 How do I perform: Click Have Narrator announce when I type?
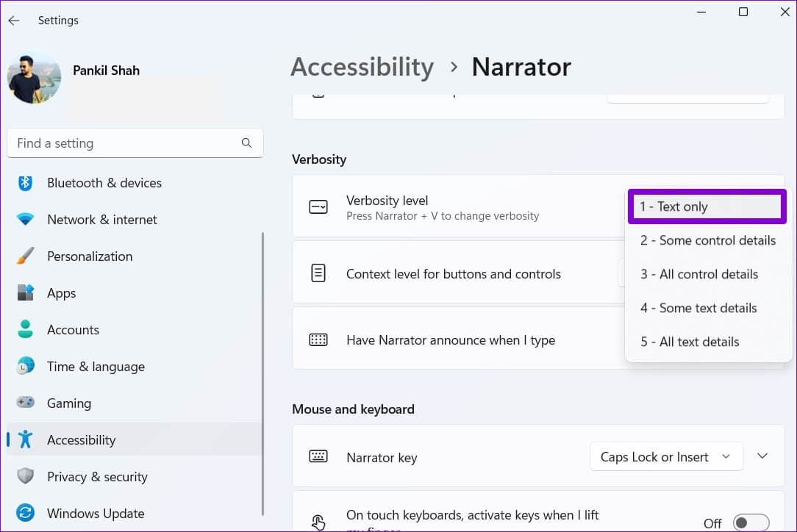point(451,340)
